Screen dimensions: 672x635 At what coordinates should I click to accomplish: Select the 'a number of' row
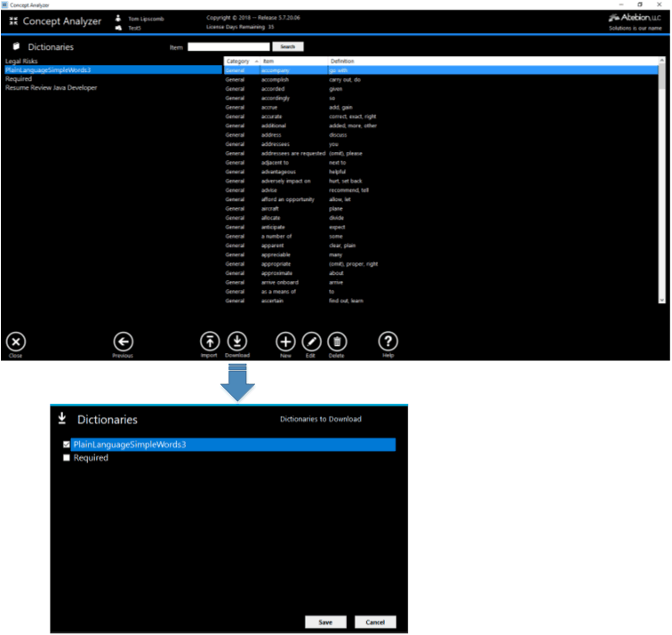click(441, 237)
